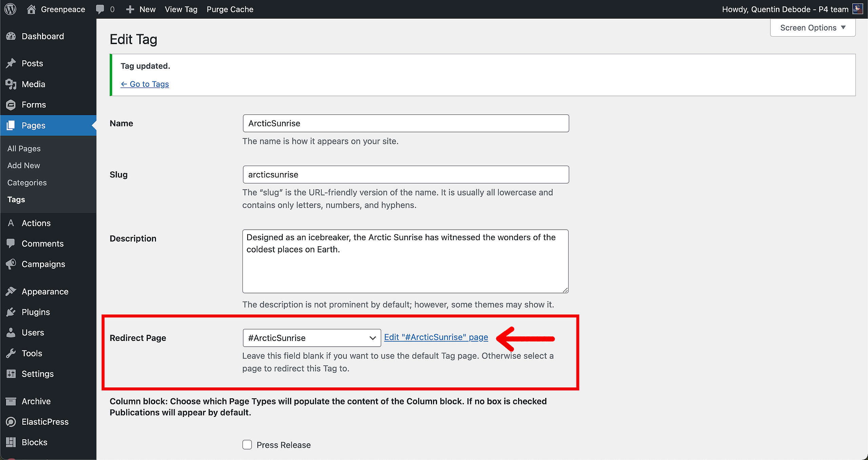Open the Archive menu label
The image size is (868, 460).
click(36, 401)
